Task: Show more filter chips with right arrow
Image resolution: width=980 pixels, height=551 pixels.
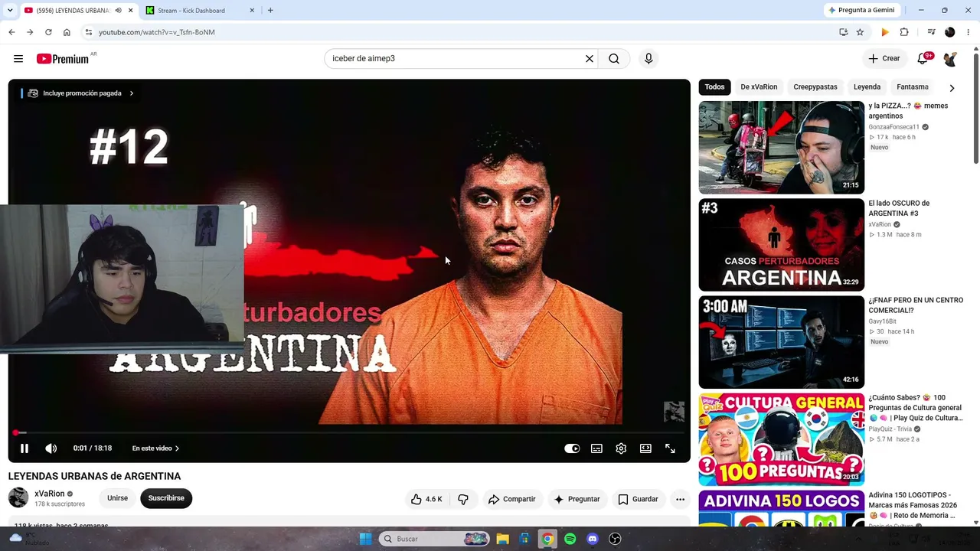Action: click(952, 88)
